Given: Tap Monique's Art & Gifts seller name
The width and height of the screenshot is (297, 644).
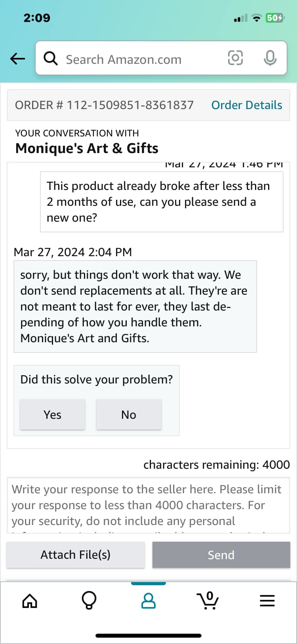Looking at the screenshot, I should [87, 148].
